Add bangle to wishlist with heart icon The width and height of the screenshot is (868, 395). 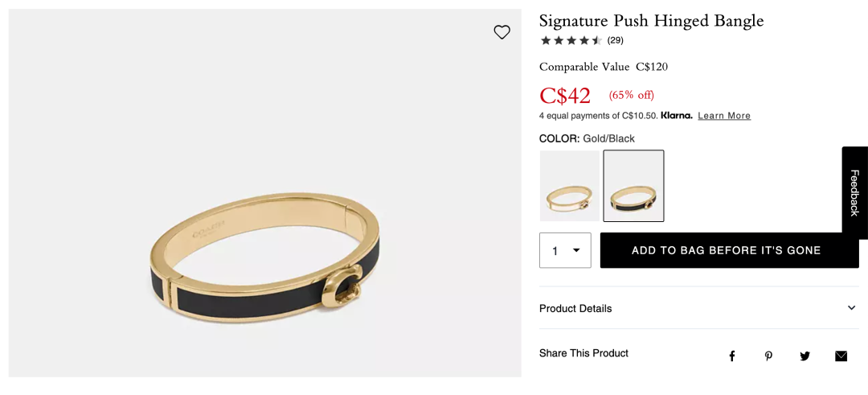point(502,32)
